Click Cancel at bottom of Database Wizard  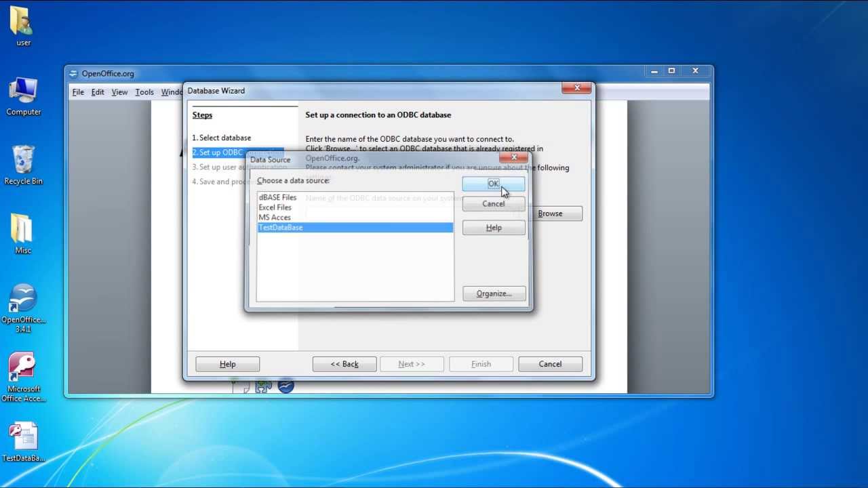(x=550, y=364)
